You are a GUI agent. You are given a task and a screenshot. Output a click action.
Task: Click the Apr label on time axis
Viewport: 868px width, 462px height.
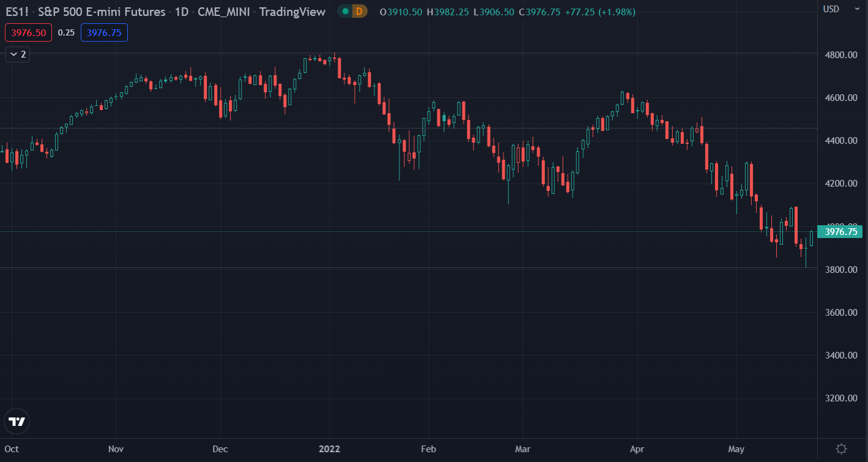(637, 449)
